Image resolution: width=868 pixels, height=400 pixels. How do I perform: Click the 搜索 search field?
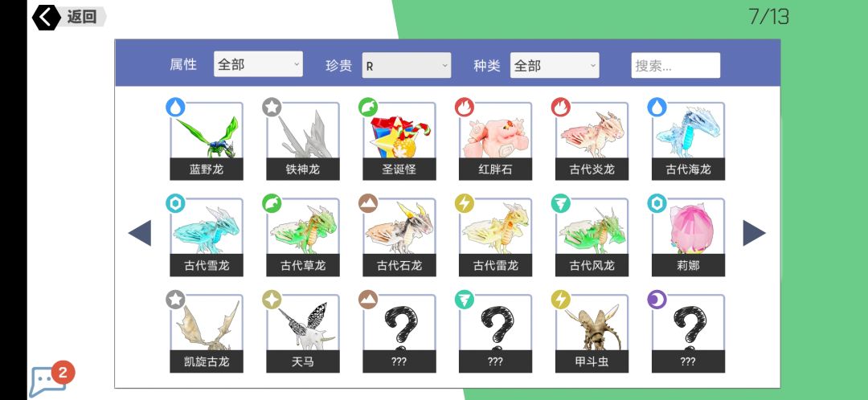point(676,65)
